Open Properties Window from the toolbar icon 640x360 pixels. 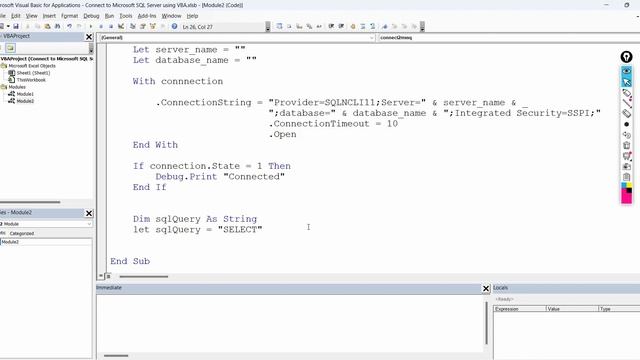[x=143, y=26]
